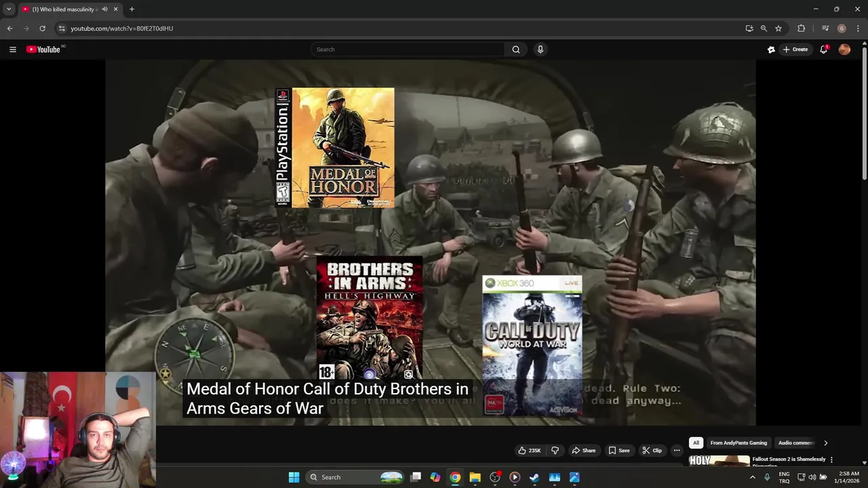Click the install app icon in address bar

pos(749,28)
